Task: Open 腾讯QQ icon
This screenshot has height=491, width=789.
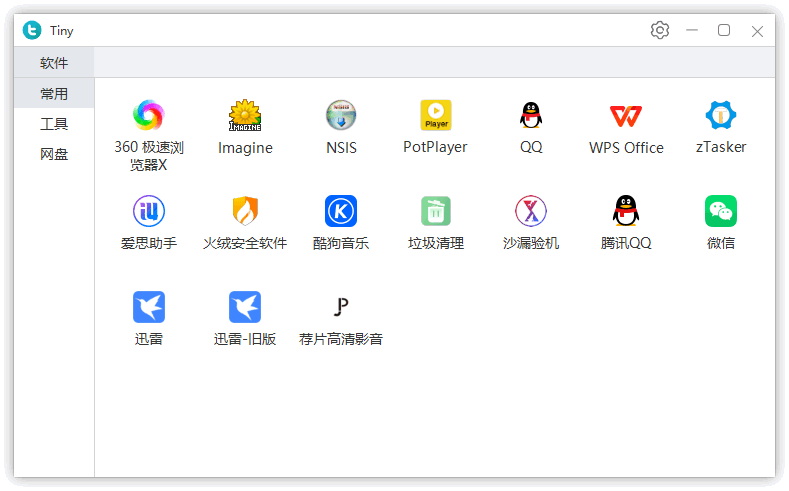Action: click(626, 211)
